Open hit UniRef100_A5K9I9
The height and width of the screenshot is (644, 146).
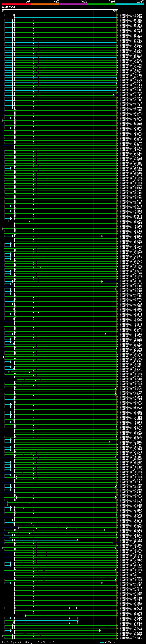(131, 557)
